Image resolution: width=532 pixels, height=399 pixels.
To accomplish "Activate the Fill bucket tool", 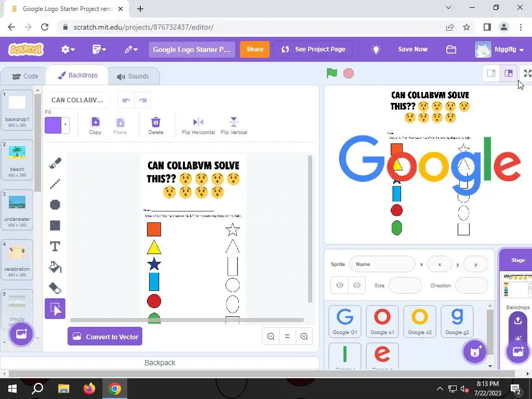I will pos(55,267).
